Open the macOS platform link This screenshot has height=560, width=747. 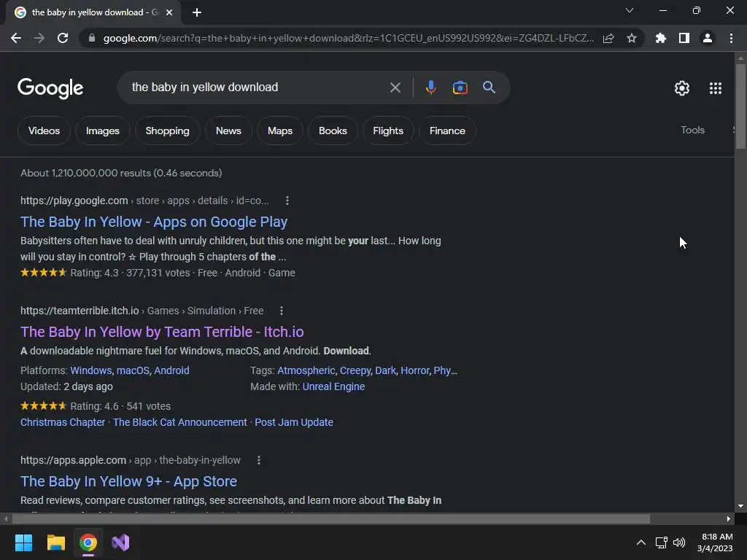pyautogui.click(x=133, y=370)
